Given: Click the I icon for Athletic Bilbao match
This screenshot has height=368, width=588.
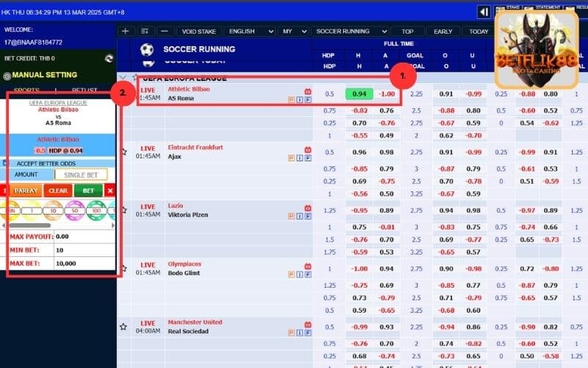Looking at the screenshot, I should point(300,99).
